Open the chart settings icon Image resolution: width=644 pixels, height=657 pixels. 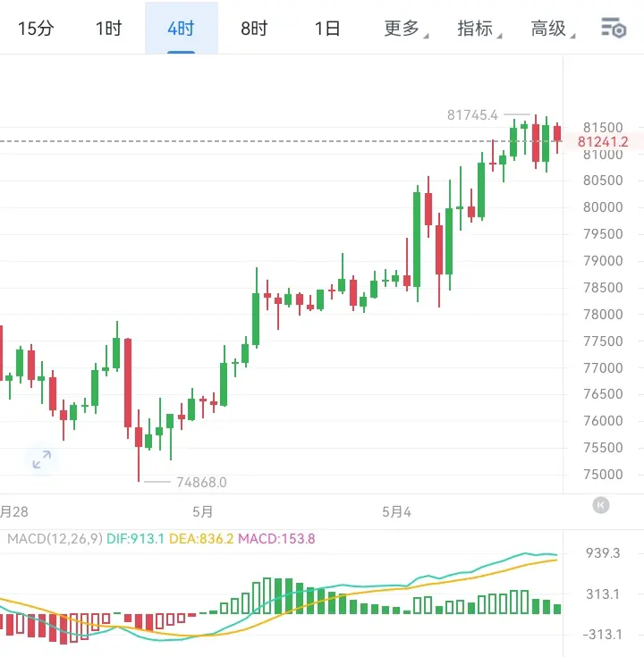pos(614,28)
